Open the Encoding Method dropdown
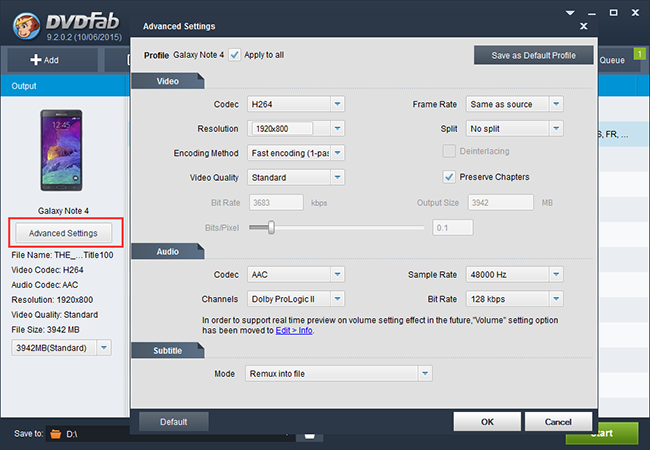The width and height of the screenshot is (650, 450). tap(337, 153)
